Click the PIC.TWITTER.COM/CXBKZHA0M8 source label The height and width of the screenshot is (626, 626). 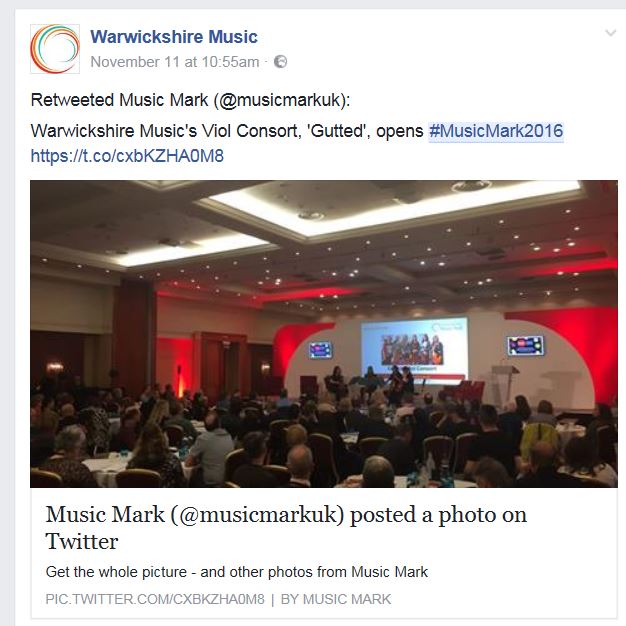(x=155, y=599)
